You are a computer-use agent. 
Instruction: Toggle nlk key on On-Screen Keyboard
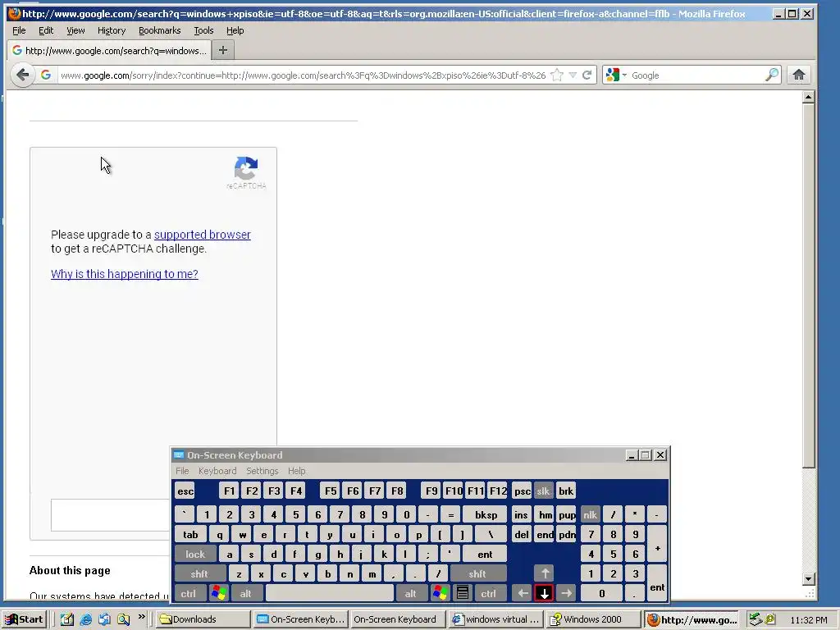(x=591, y=515)
